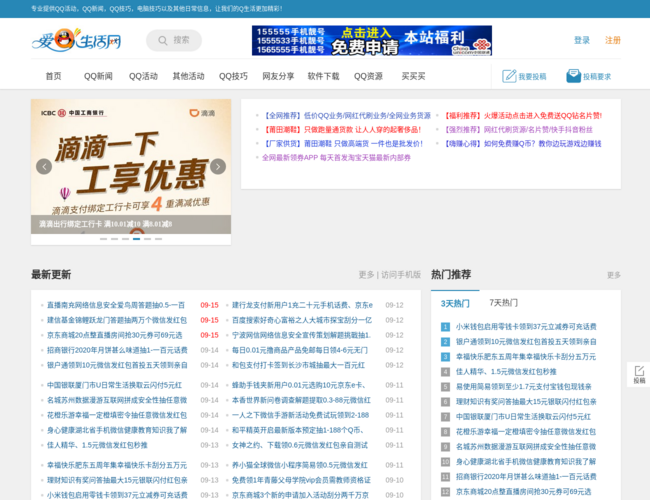Click the 注册 register link

pos(613,40)
